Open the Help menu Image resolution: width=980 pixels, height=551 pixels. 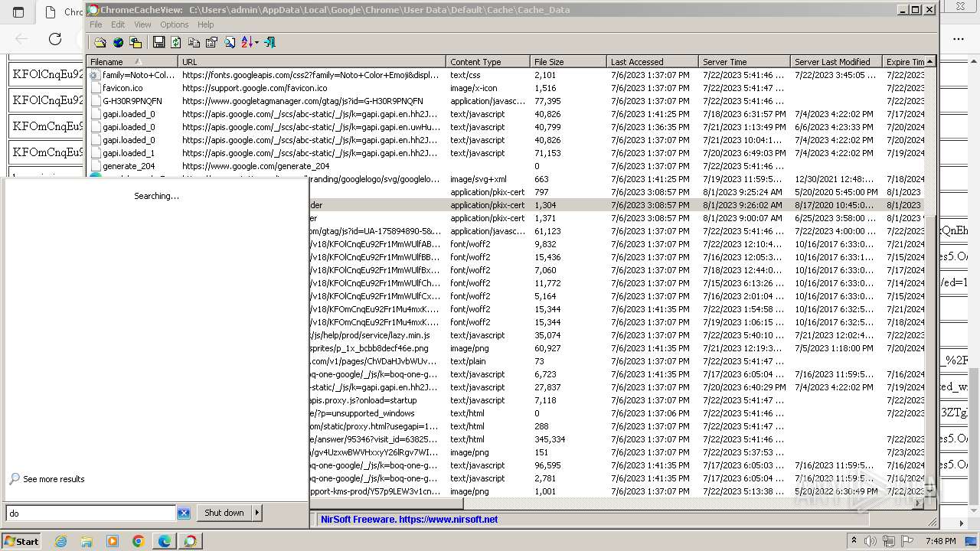point(206,24)
